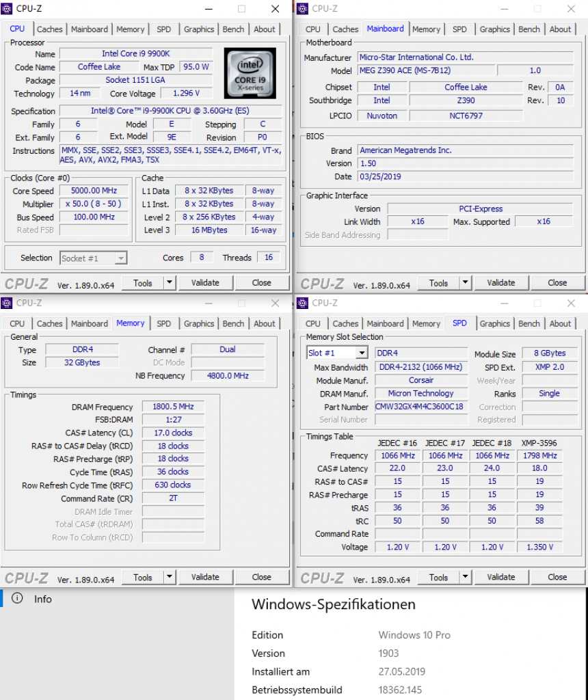Click Validate in the Mainboard window
Image resolution: width=588 pixels, height=700 pixels.
coord(501,282)
